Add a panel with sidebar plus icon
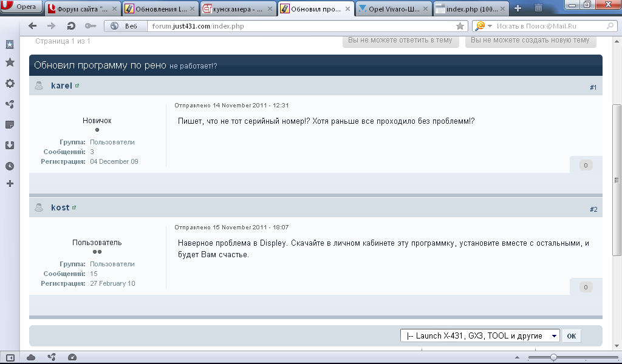The height and width of the screenshot is (364, 622). click(x=10, y=183)
